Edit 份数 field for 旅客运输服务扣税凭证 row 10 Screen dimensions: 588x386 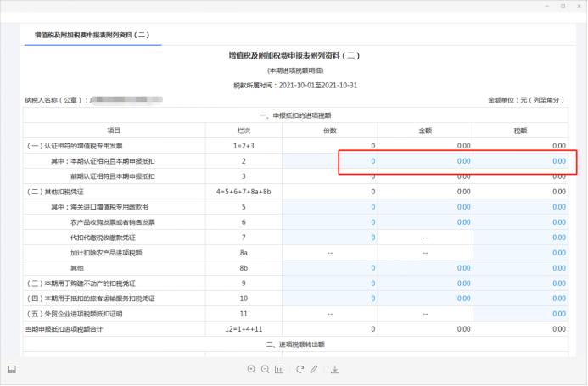click(329, 299)
